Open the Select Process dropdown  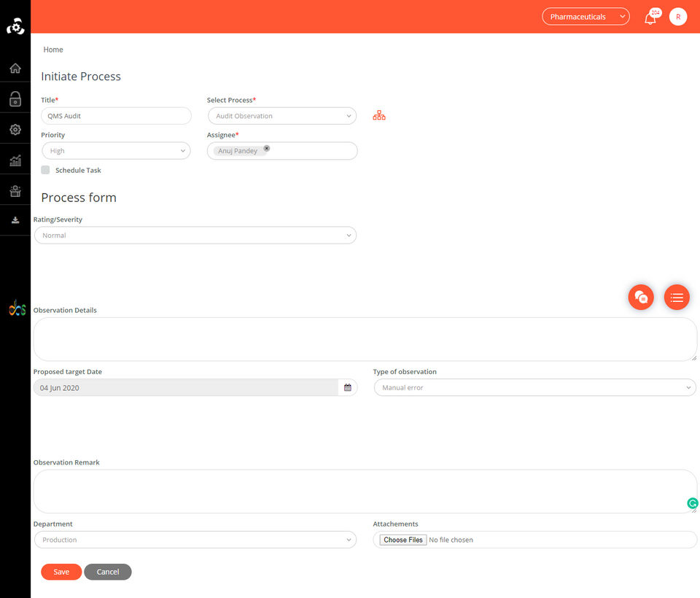tap(282, 116)
